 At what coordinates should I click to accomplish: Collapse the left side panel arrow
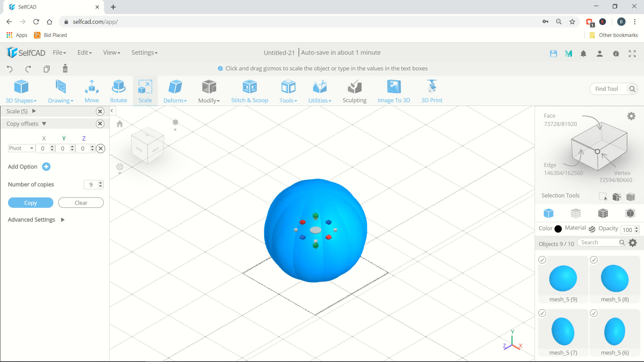(112, 111)
